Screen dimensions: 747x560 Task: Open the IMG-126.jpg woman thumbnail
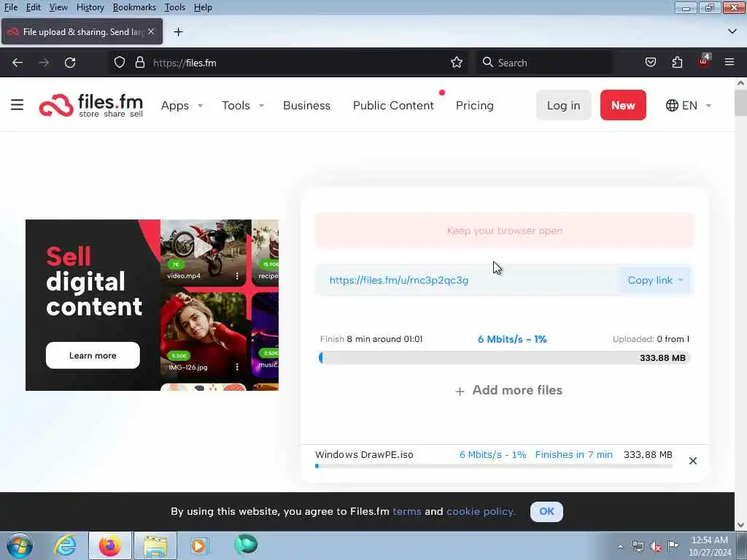203,335
